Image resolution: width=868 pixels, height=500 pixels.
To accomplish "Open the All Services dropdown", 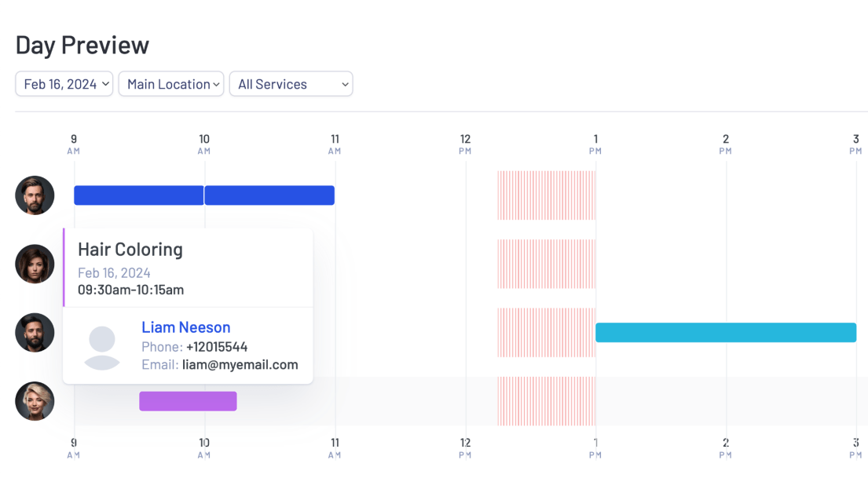I will (291, 84).
